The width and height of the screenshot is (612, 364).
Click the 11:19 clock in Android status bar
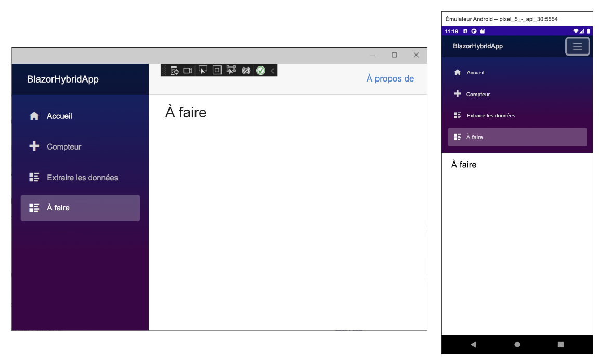click(x=451, y=31)
